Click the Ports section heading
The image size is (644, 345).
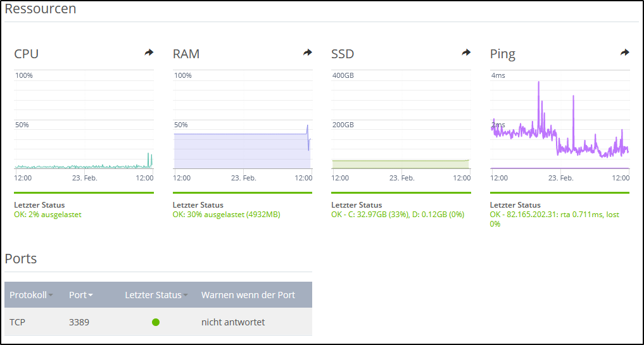[20, 259]
